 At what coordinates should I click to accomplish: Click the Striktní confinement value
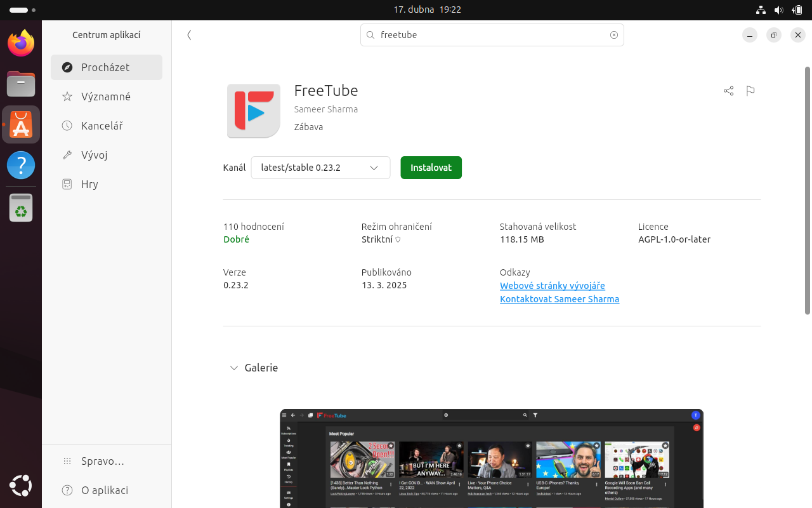tap(377, 240)
